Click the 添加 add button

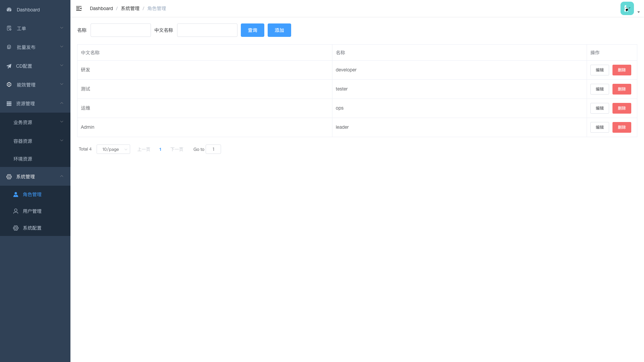pyautogui.click(x=279, y=30)
